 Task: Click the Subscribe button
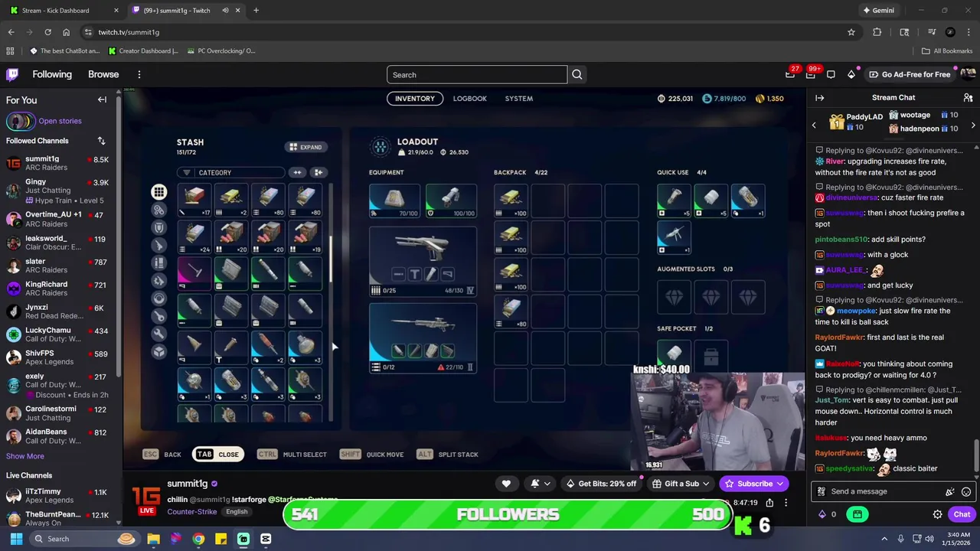coord(754,484)
